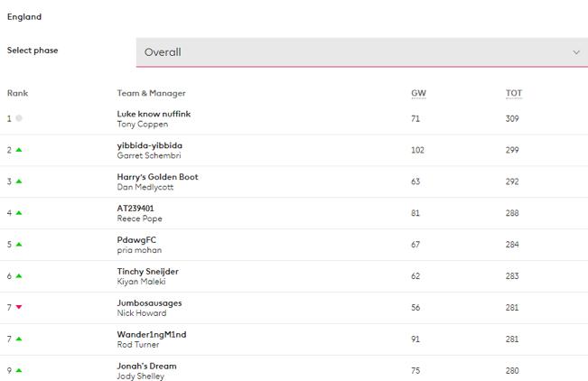The image size is (588, 381).
Task: Open the yibbida-yibbida team
Action: coord(149,145)
